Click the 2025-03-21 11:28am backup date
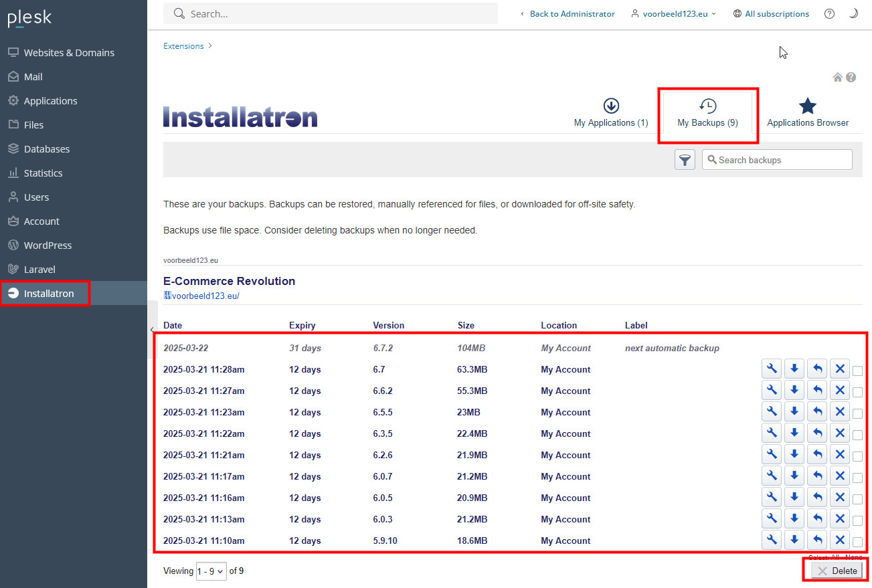This screenshot has width=872, height=588. click(204, 369)
